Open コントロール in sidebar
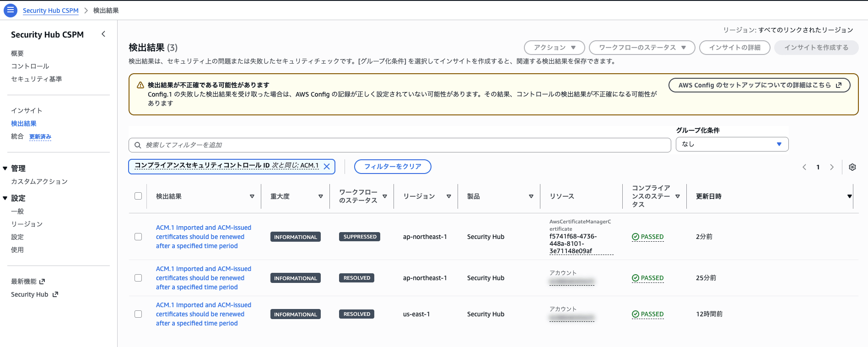The height and width of the screenshot is (347, 868). point(30,66)
